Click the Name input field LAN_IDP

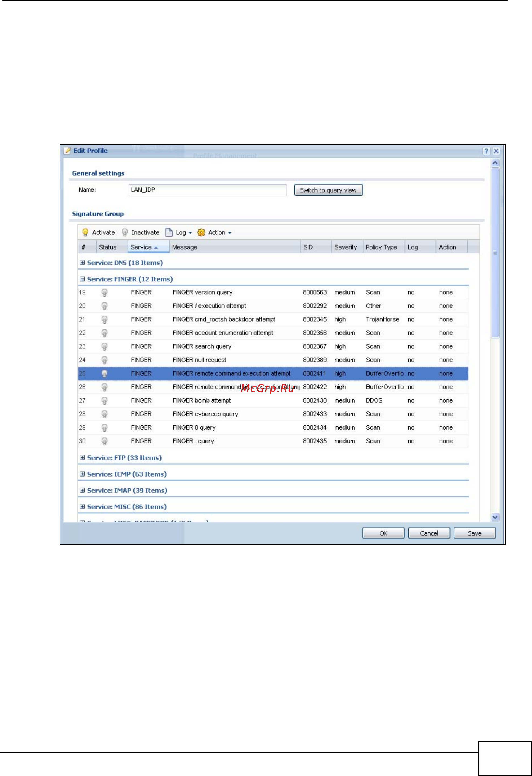tap(207, 190)
